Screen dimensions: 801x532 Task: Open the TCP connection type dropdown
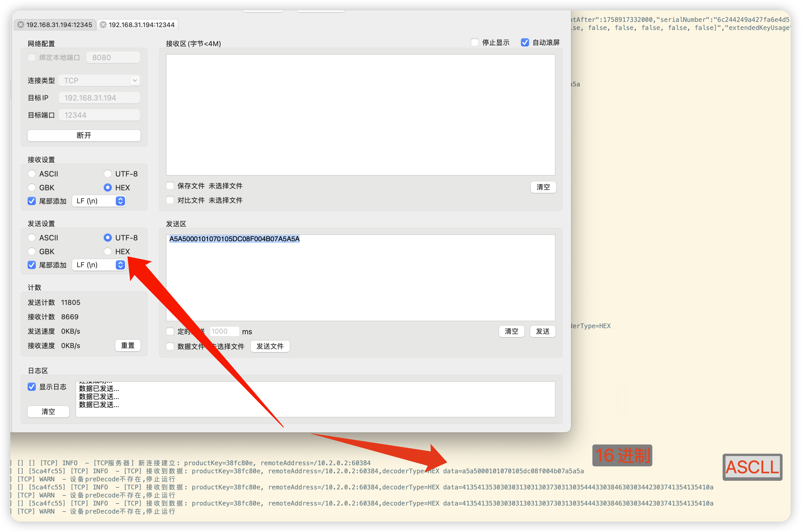[x=99, y=80]
